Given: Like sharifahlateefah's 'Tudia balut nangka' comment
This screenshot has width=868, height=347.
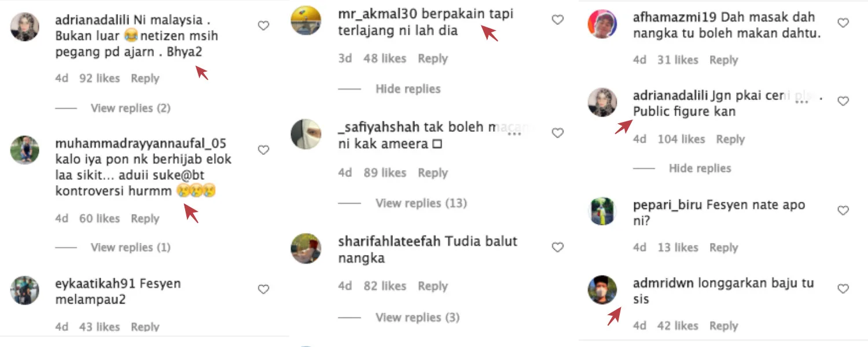Looking at the screenshot, I should 558,247.
